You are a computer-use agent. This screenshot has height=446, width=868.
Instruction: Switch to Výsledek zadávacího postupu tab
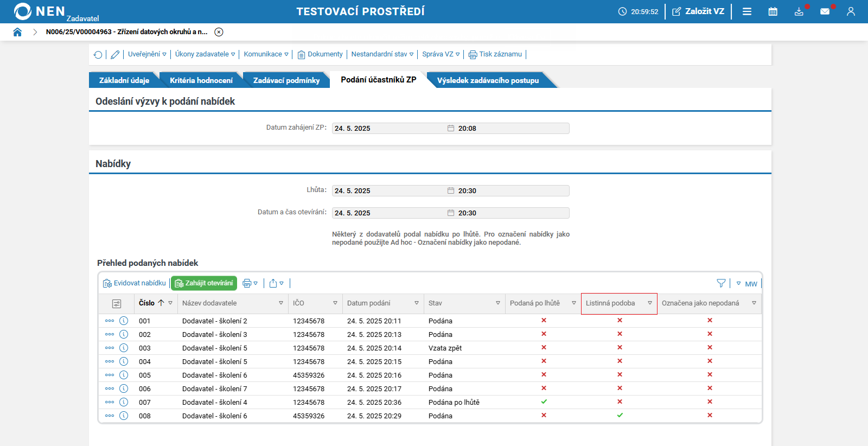click(x=488, y=80)
